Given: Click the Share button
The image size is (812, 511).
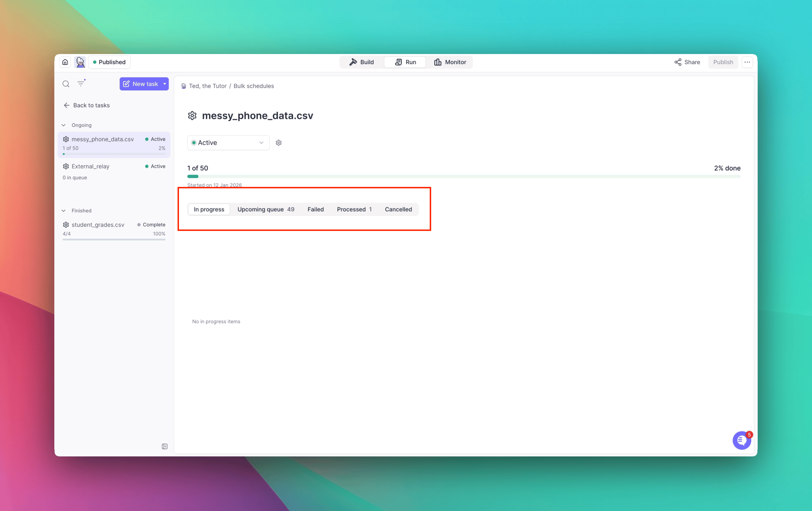Looking at the screenshot, I should point(687,62).
